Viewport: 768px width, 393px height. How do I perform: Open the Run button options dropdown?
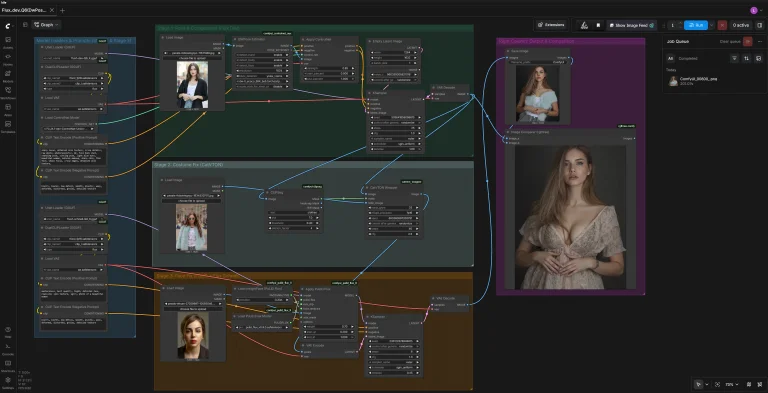pyautogui.click(x=712, y=25)
